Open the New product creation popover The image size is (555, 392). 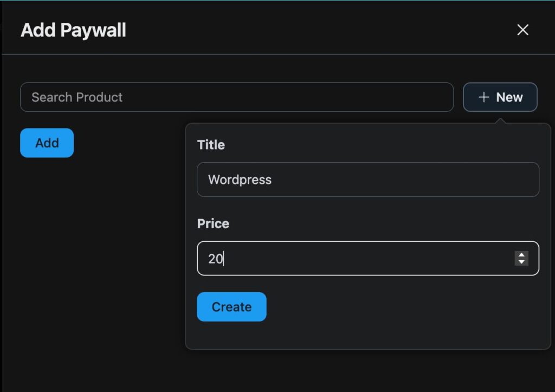(x=500, y=97)
